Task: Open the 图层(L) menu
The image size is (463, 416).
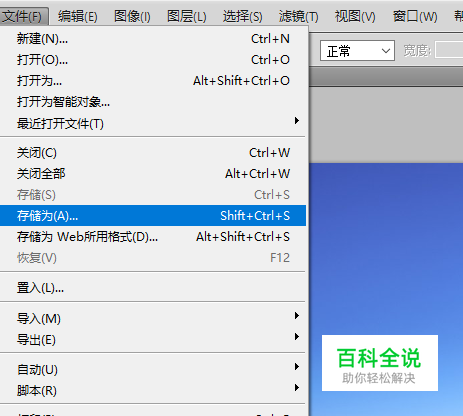Action: [186, 16]
